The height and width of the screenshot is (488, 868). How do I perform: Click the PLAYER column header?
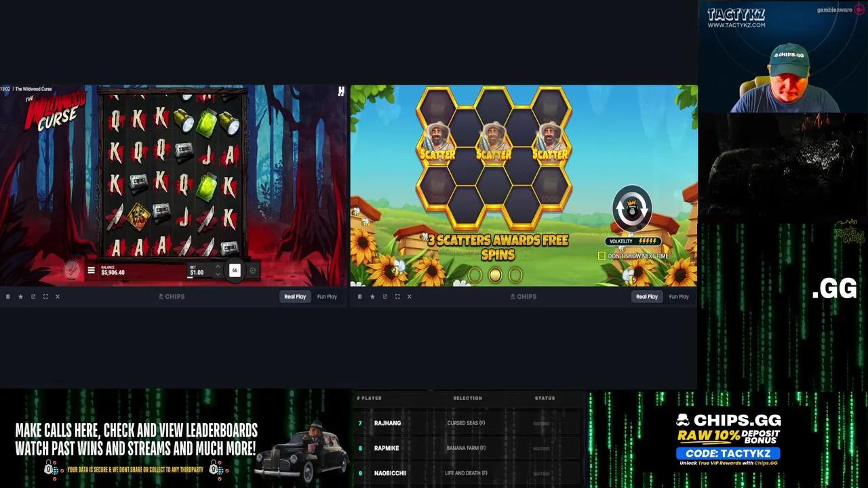(x=371, y=398)
